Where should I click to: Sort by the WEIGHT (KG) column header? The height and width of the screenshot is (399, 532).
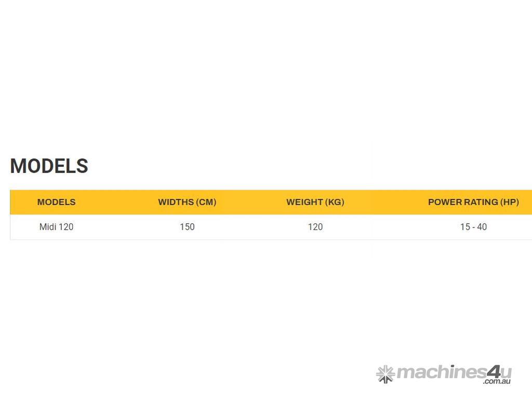click(315, 202)
